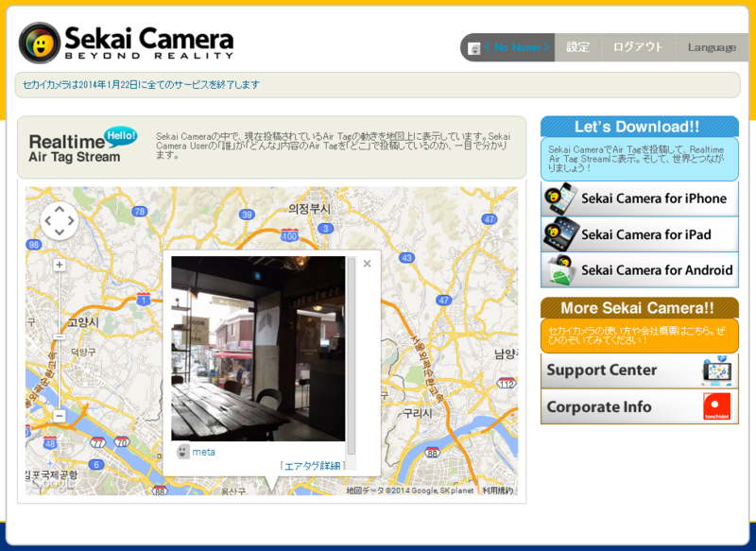Click the red tonchidot logo icon
The width and height of the screenshot is (756, 551).
717,406
